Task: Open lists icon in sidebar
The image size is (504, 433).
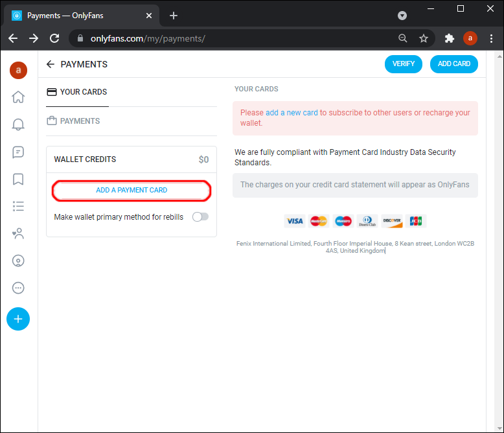Action: coord(18,206)
